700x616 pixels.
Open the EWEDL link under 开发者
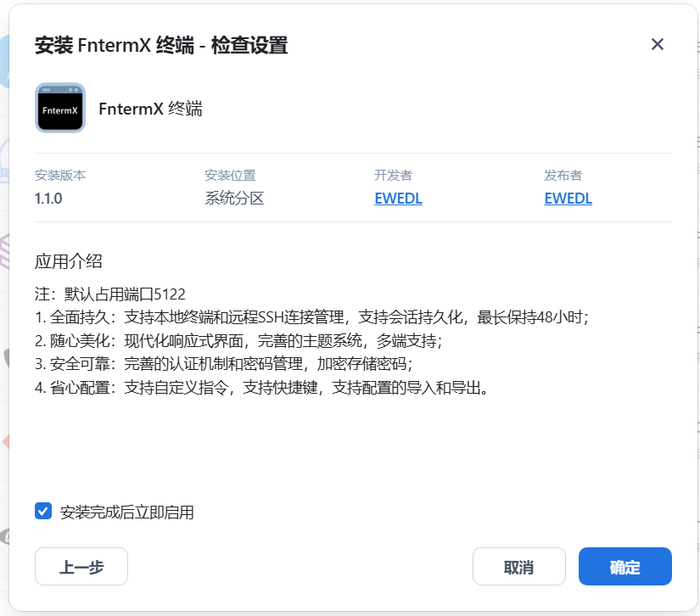tap(398, 199)
